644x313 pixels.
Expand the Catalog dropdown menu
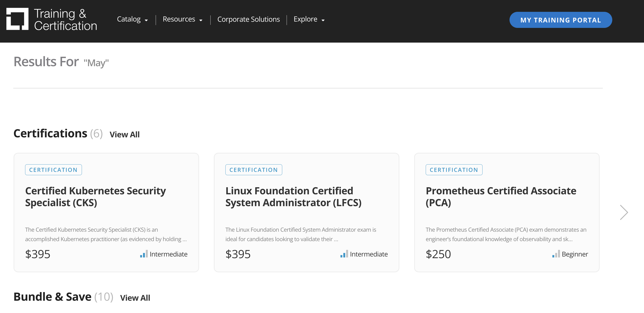(x=132, y=19)
